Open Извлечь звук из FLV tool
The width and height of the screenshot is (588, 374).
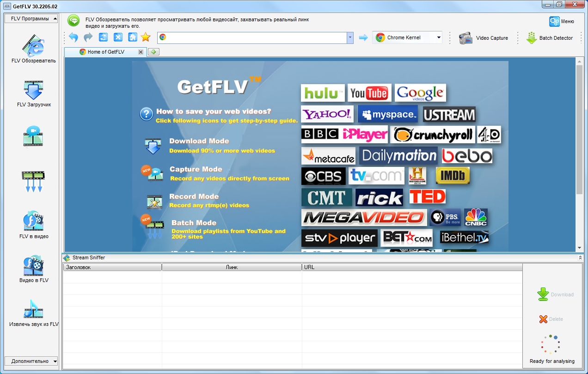click(x=33, y=313)
